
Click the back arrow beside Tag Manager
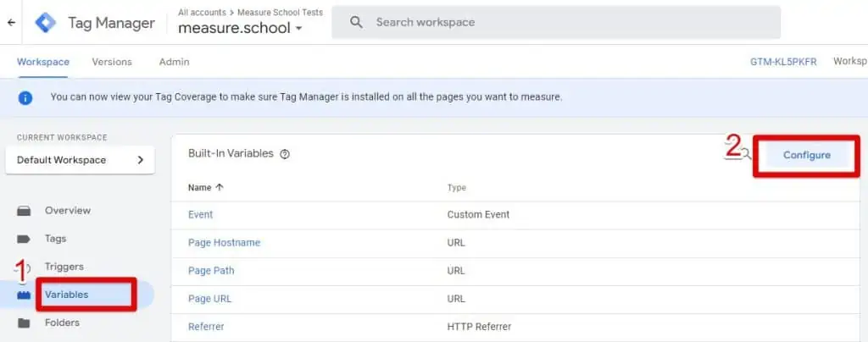[11, 23]
